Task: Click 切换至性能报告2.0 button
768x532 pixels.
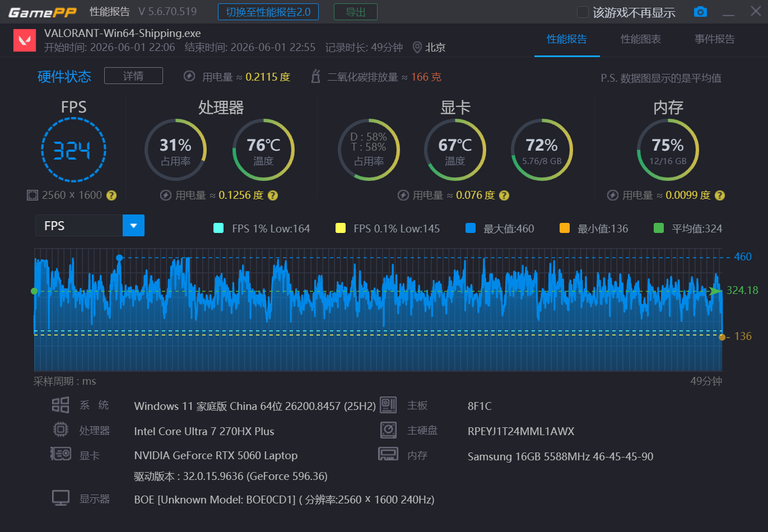Action: point(268,12)
